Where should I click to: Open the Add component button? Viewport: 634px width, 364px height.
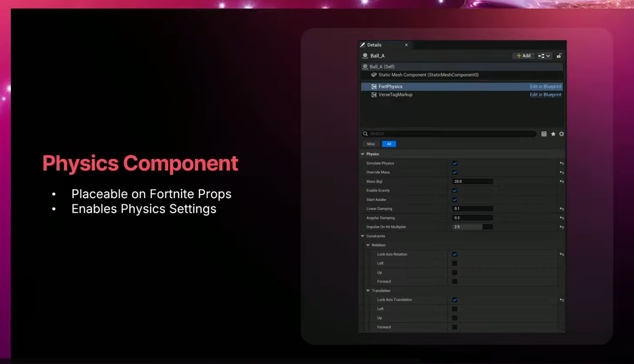pyautogui.click(x=523, y=56)
